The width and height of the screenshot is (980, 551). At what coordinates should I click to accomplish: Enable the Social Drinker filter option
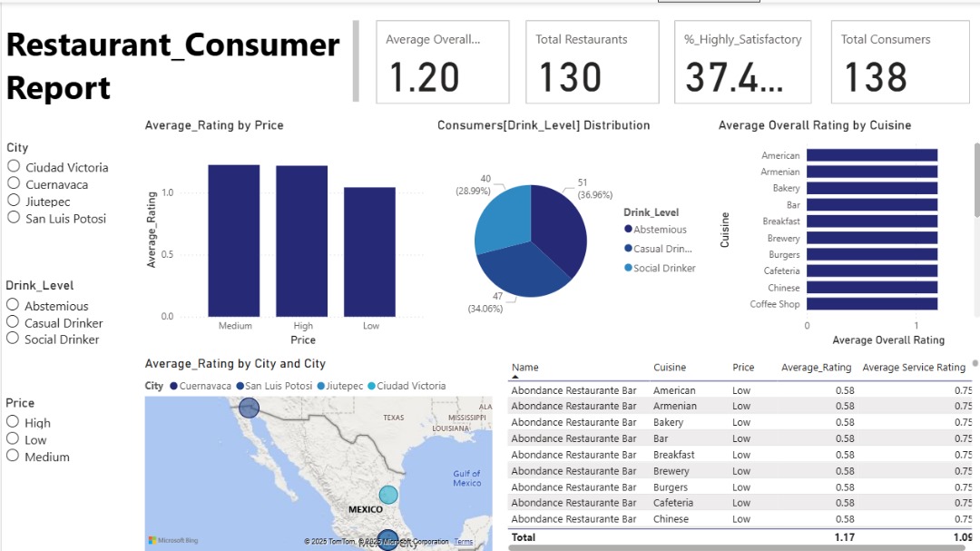[x=11, y=338]
